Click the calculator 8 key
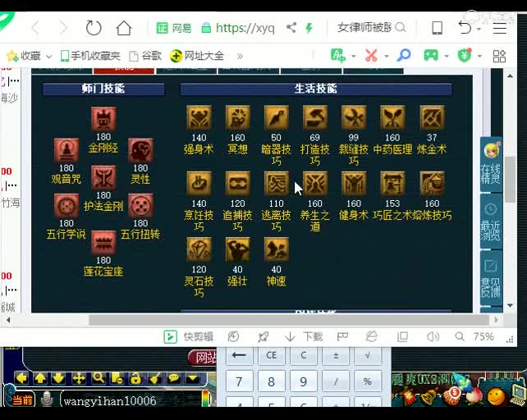The width and height of the screenshot is (527, 420). (271, 382)
